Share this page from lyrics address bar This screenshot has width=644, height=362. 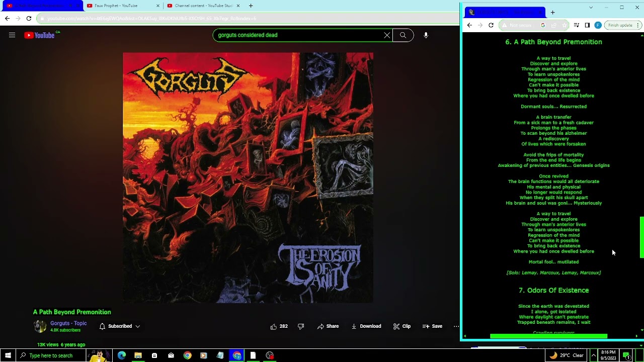(553, 25)
